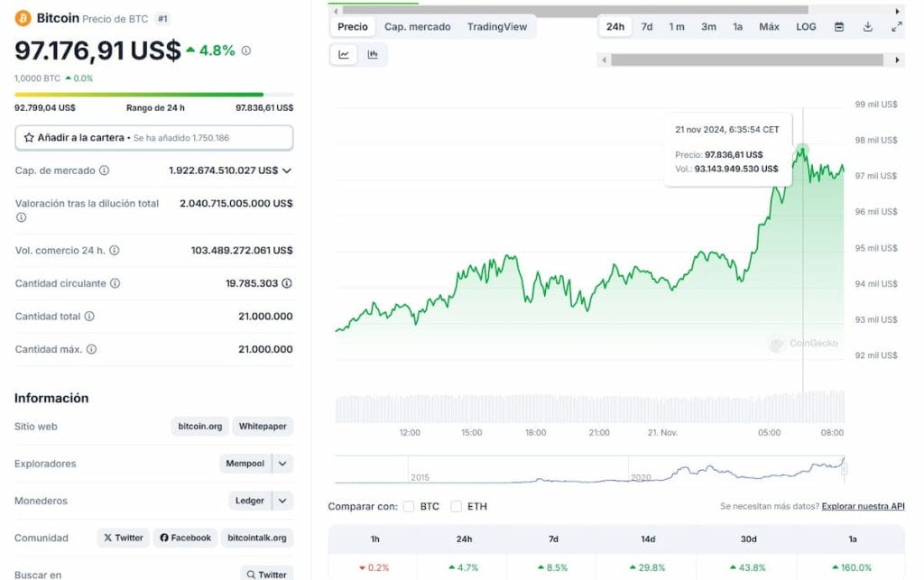
Task: Select the candlestick chart view icon
Action: point(373,55)
